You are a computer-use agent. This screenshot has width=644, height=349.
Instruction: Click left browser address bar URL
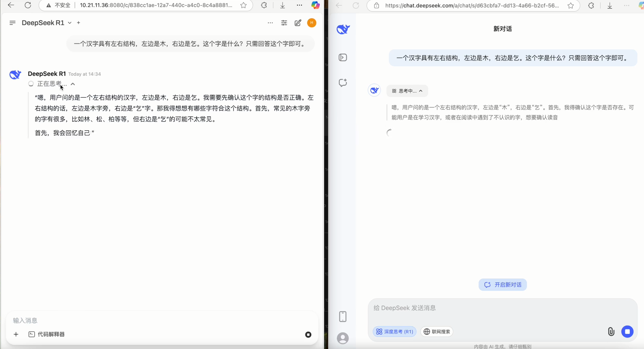[156, 5]
